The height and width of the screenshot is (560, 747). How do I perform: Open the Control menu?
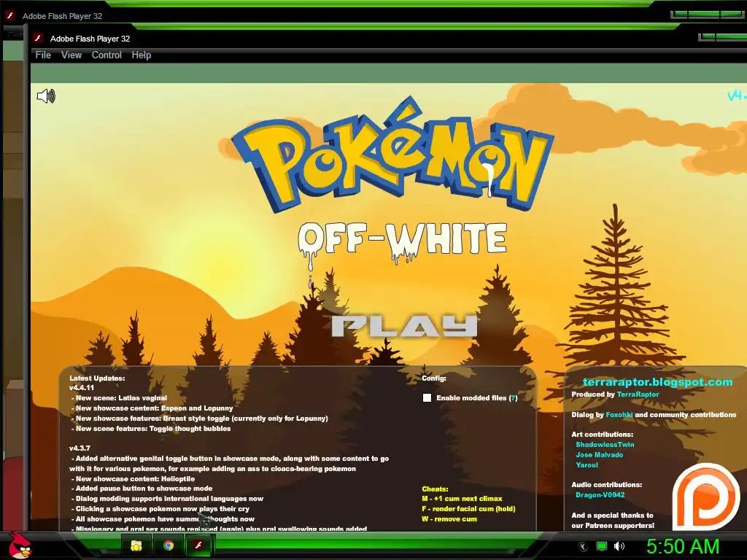tap(107, 55)
